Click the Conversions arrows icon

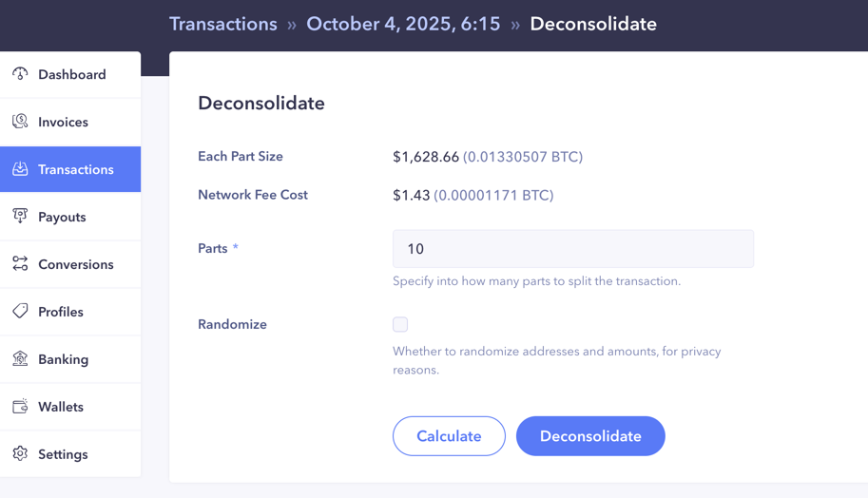coord(20,264)
